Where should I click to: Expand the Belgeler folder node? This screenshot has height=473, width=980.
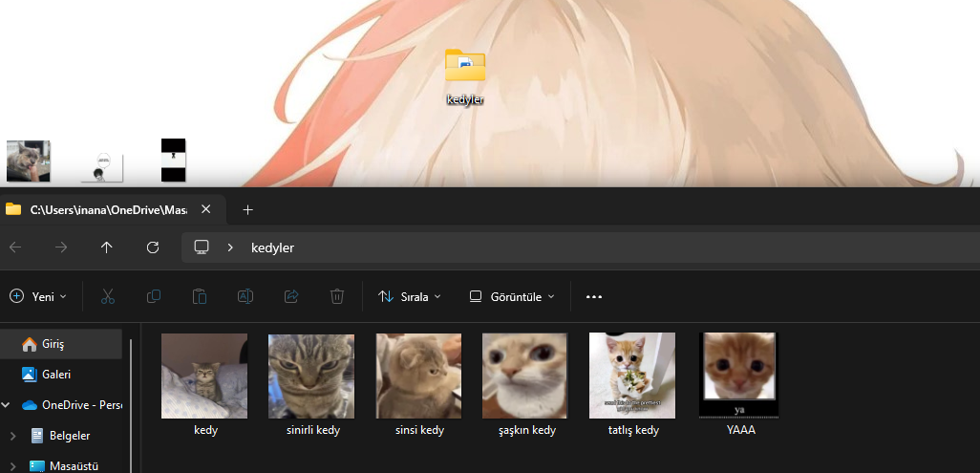pyautogui.click(x=13, y=436)
